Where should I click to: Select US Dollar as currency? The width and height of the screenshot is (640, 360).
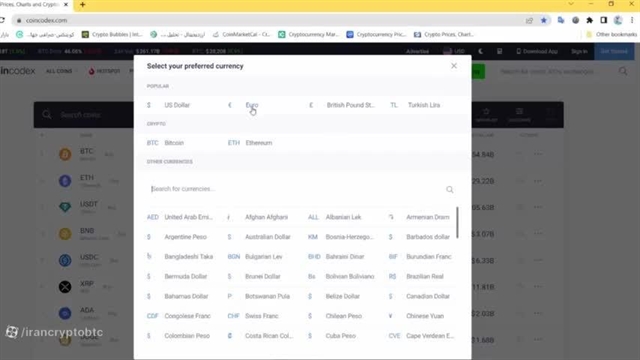177,105
